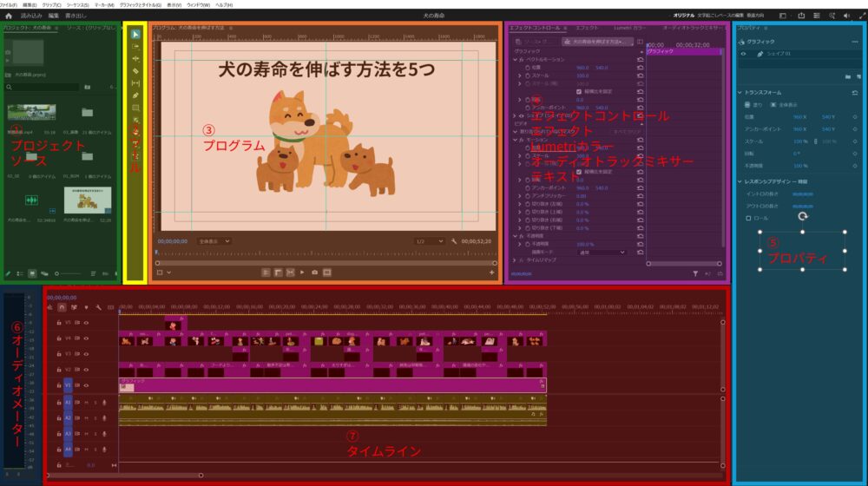This screenshot has width=868, height=486.
Task: Collapse the Transform section in Properties
Action: coord(740,93)
